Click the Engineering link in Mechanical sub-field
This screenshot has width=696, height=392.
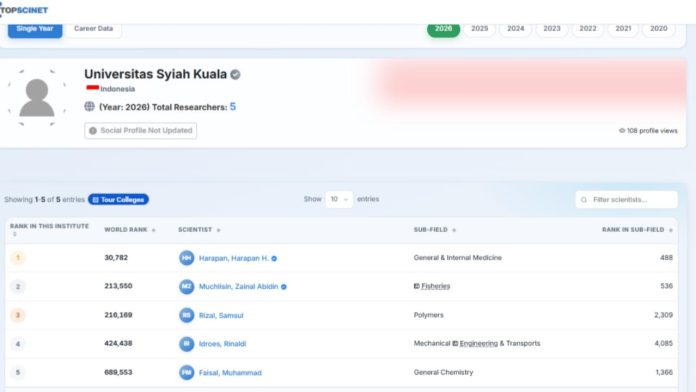478,344
